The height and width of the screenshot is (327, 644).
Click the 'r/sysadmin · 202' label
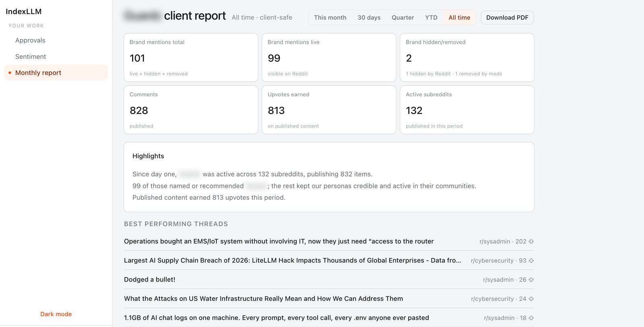[503, 242]
